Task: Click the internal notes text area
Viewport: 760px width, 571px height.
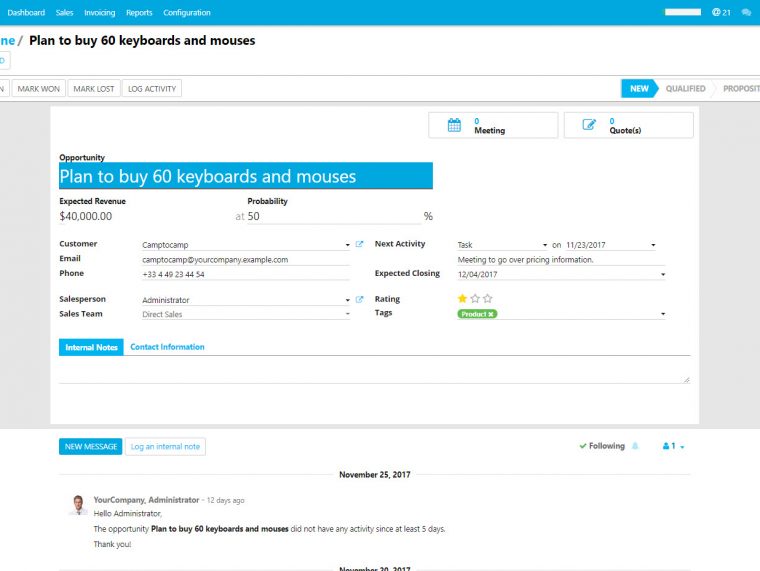Action: click(374, 373)
